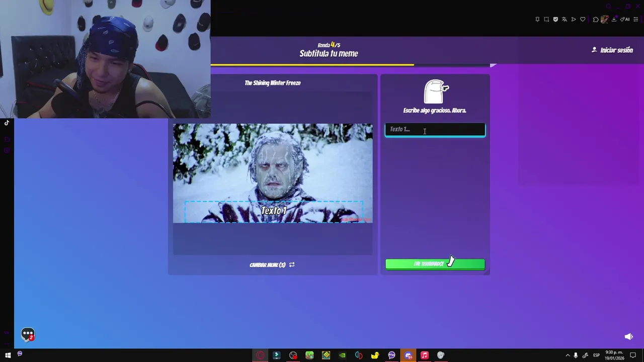
Task: Open the extensions puzzle icon
Action: 596,19
